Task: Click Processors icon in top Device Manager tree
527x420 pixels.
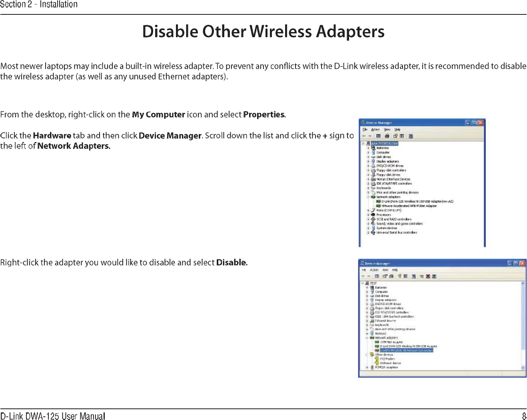Action: pos(373,215)
